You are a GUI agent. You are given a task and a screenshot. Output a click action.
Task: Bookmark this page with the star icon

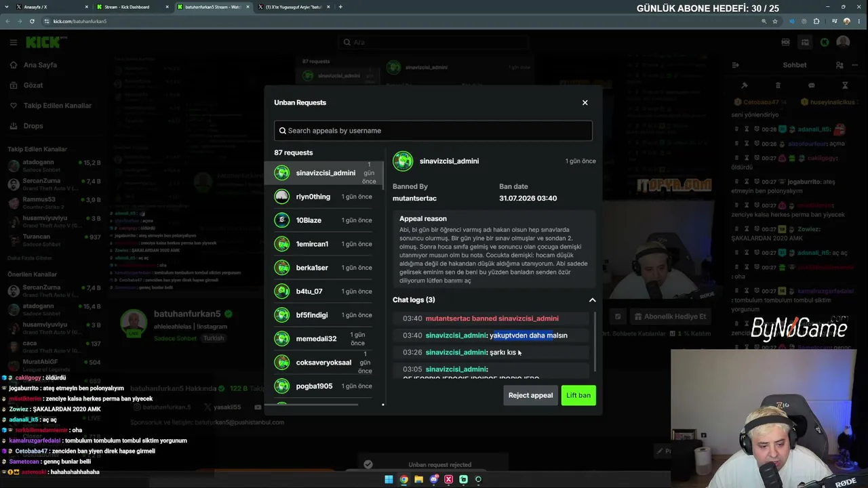(775, 21)
